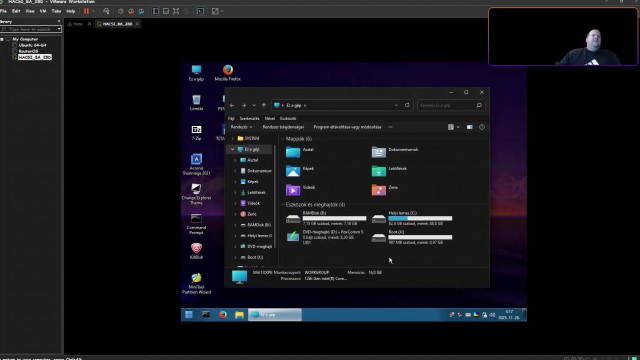Select the 7-Zip desktop icon
The width and height of the screenshot is (640, 360).
point(196,132)
